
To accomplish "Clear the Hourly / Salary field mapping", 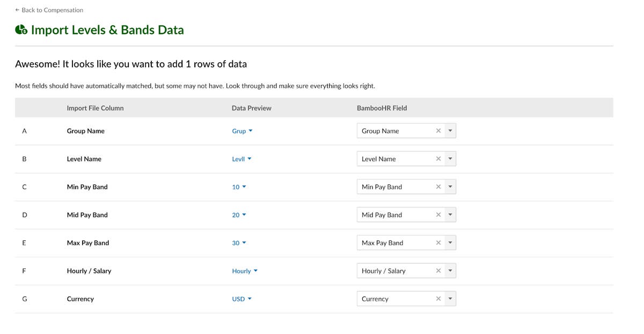I will point(438,270).
